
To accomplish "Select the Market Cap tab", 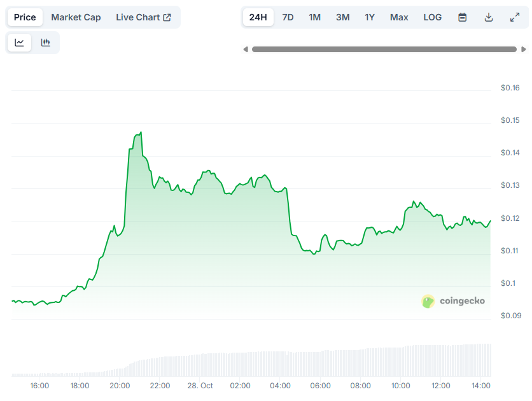I will pos(76,17).
